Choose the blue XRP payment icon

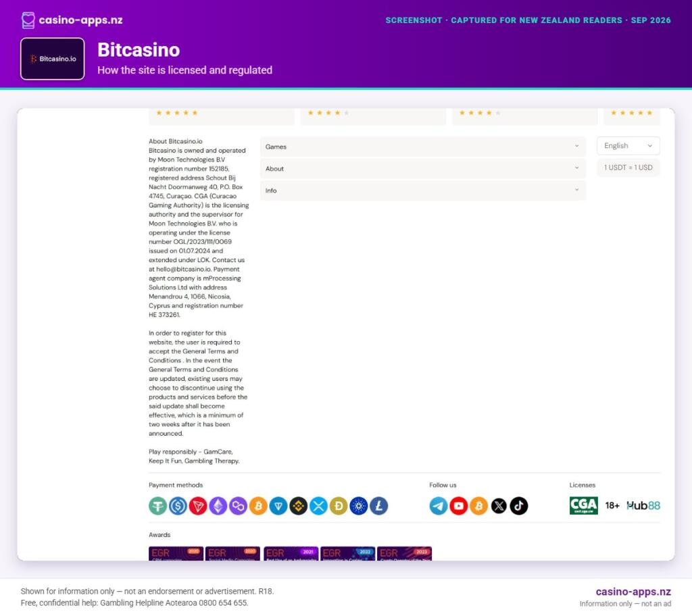point(318,506)
